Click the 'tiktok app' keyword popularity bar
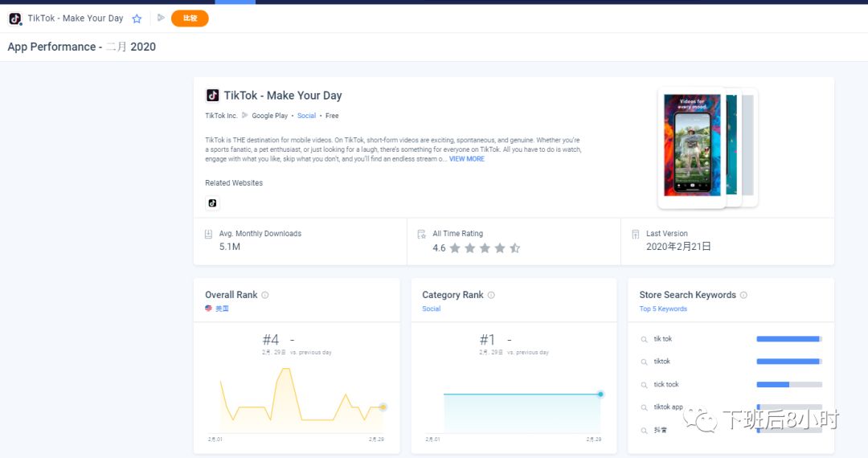The height and width of the screenshot is (458, 868). (788, 407)
